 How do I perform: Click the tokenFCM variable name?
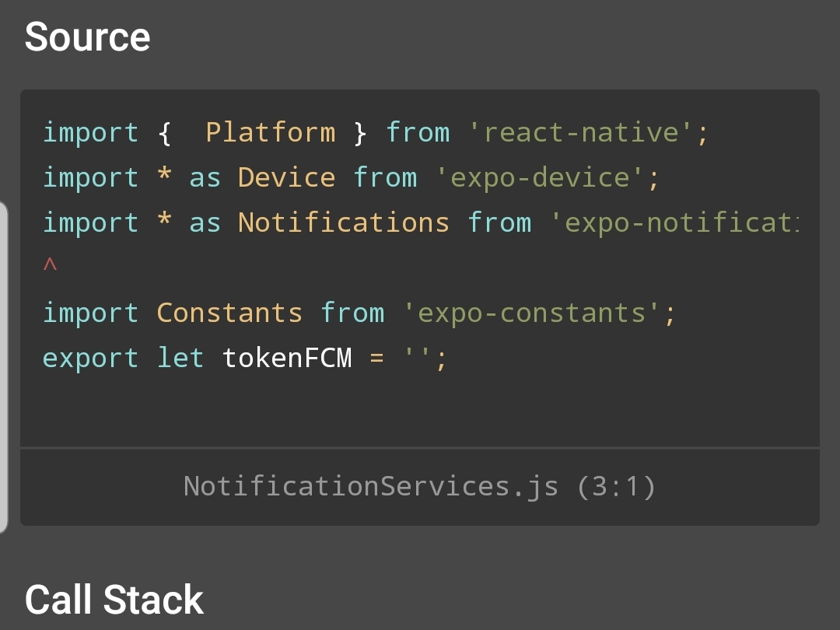tap(286, 358)
